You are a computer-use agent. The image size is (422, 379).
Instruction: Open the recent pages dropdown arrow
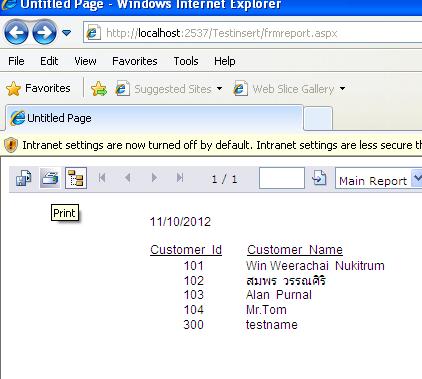(67, 33)
